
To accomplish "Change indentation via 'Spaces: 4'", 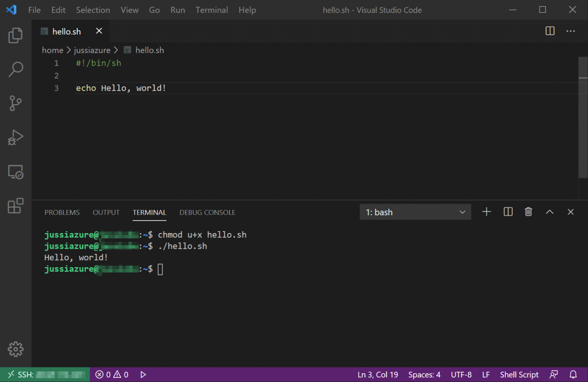I will (424, 375).
